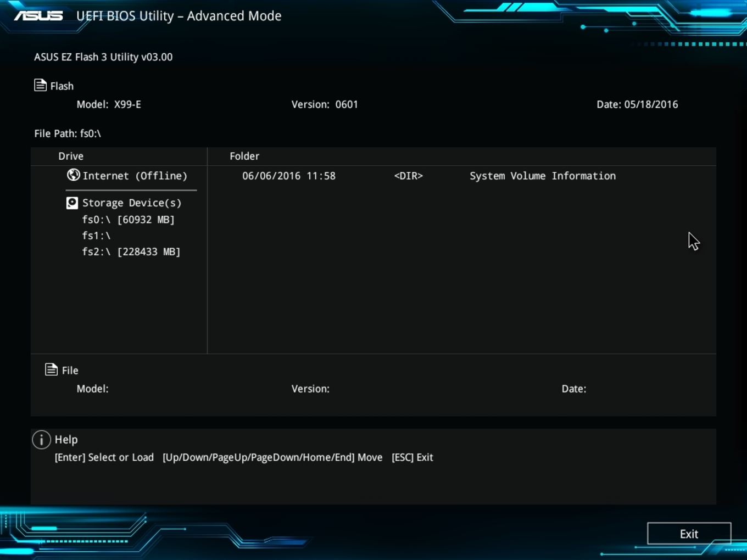
Task: Click the Date: 05/18/2016 text
Action: (637, 104)
